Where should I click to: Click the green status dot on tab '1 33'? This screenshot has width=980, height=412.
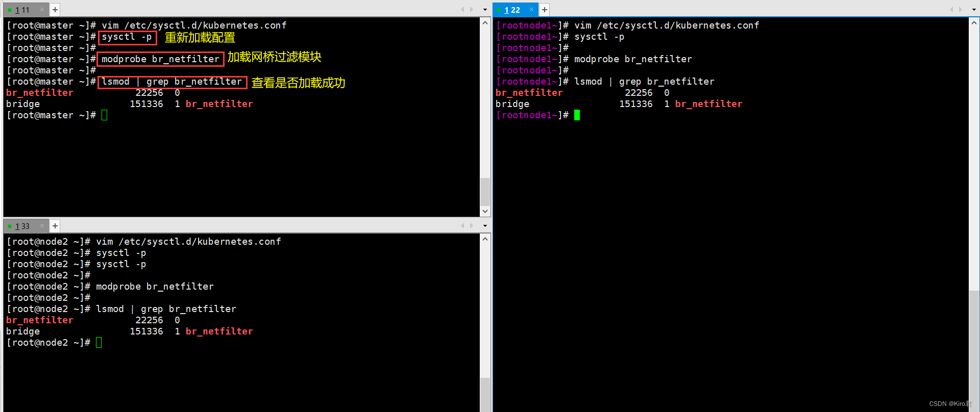tap(10, 226)
